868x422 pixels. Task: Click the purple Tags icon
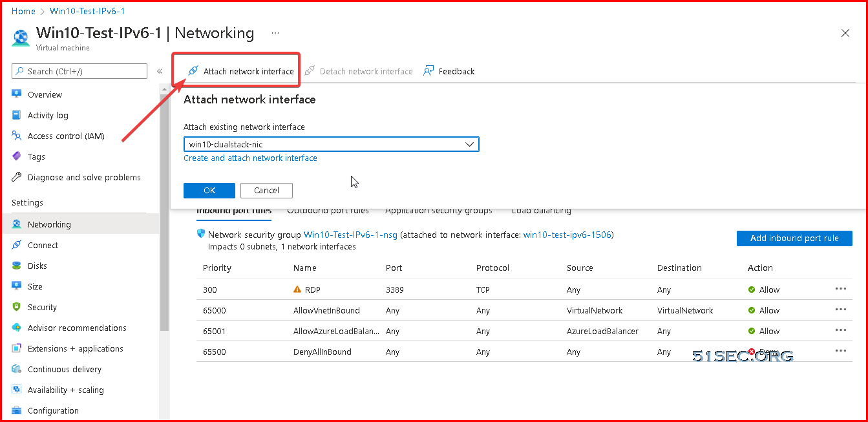(x=17, y=156)
